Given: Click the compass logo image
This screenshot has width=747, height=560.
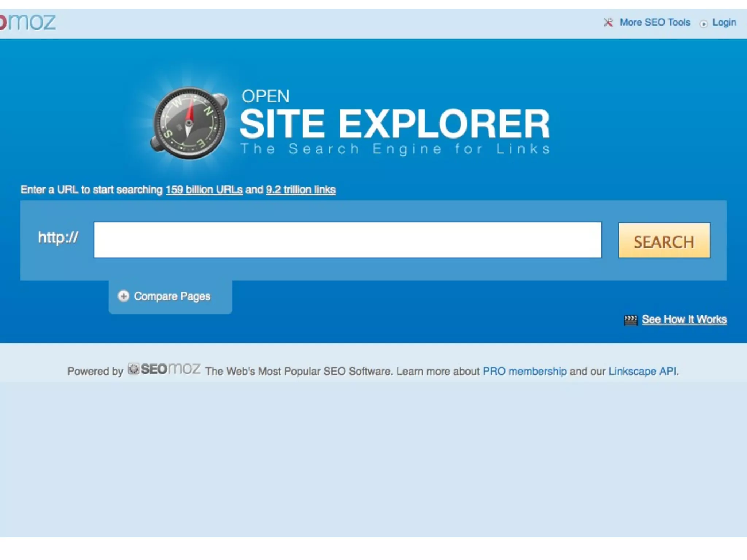Looking at the screenshot, I should pyautogui.click(x=189, y=123).
